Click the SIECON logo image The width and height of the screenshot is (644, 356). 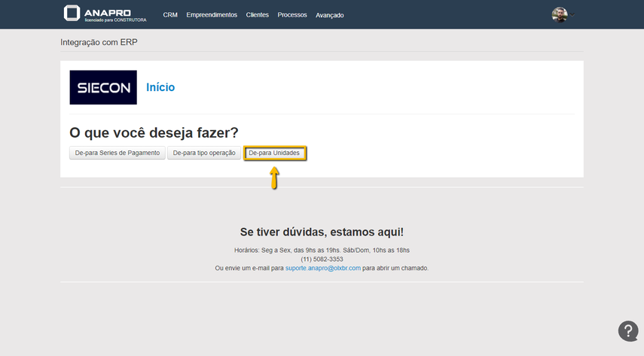103,87
